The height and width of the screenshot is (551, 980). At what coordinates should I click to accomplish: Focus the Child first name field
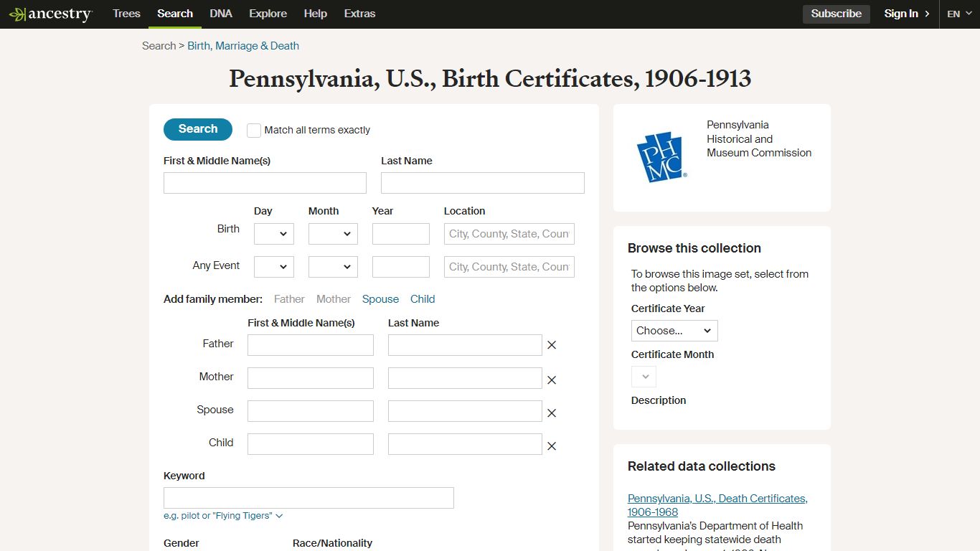tap(311, 444)
